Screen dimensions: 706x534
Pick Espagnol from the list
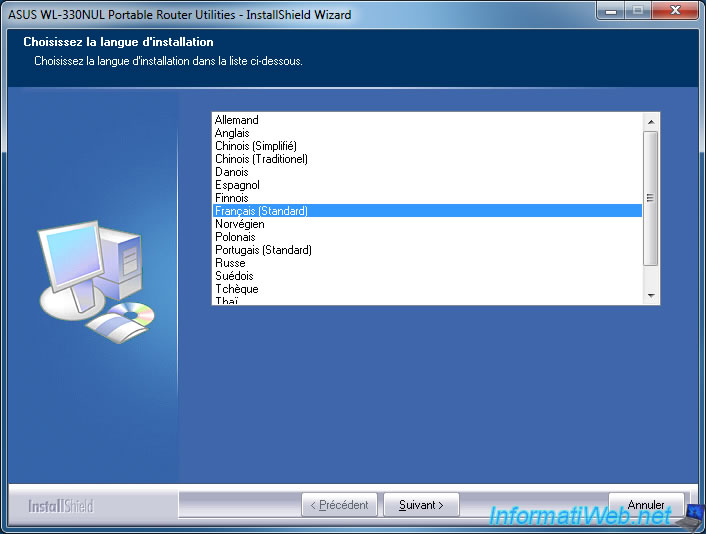(427, 185)
